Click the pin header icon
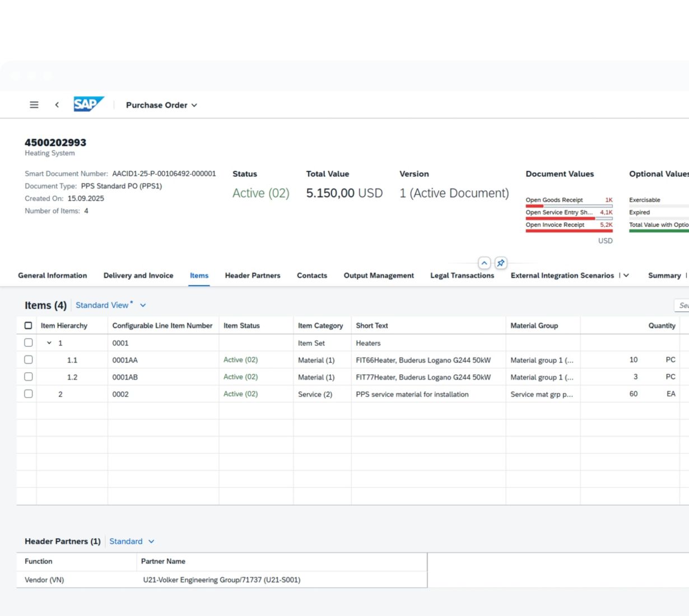The image size is (689, 616). coord(501,263)
